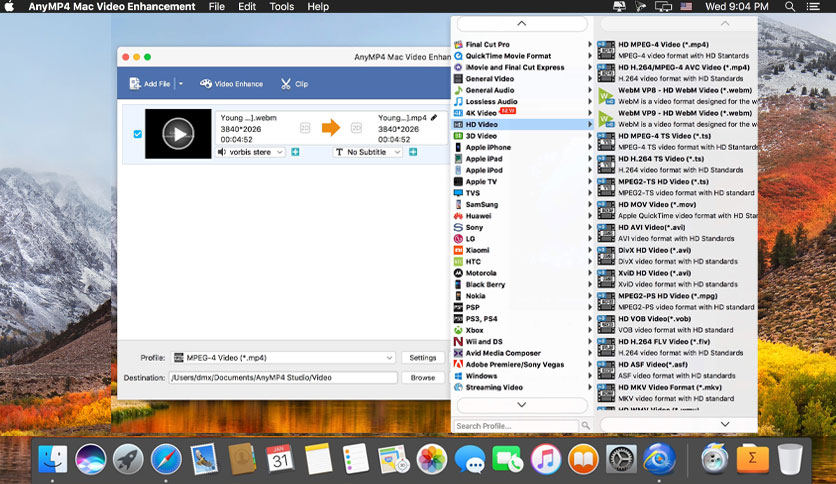This screenshot has width=836, height=484.
Task: Choose HD MOV Video (*.mov) format
Action: (677, 210)
